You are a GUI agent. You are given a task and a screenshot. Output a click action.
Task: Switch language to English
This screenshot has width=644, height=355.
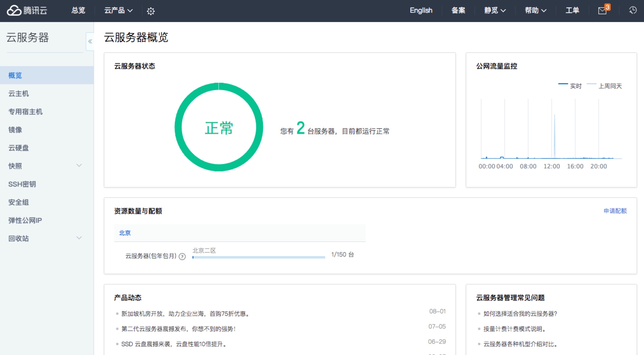[421, 11]
